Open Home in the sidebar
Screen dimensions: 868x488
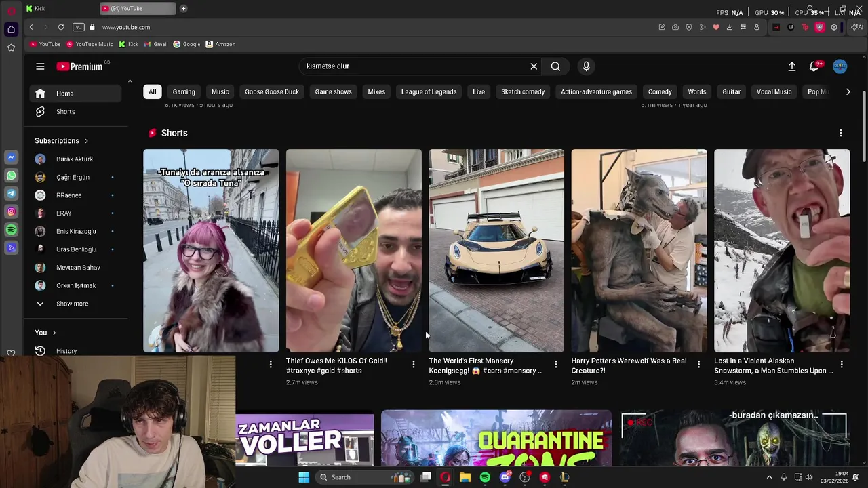[75, 94]
